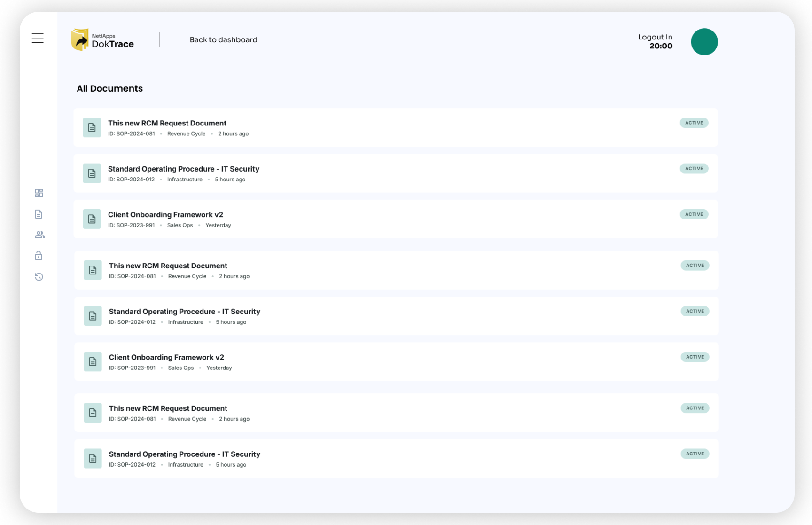The image size is (812, 525).
Task: Open the documents icon in sidebar
Action: coord(39,214)
